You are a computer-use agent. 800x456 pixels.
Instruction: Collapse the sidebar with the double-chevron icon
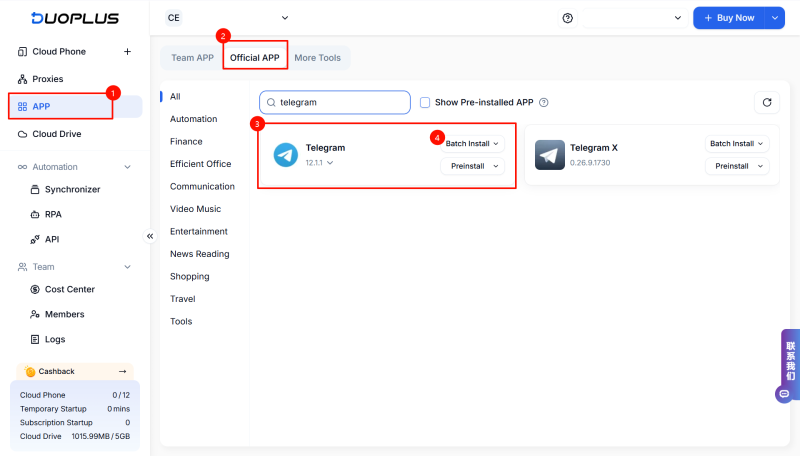click(150, 236)
